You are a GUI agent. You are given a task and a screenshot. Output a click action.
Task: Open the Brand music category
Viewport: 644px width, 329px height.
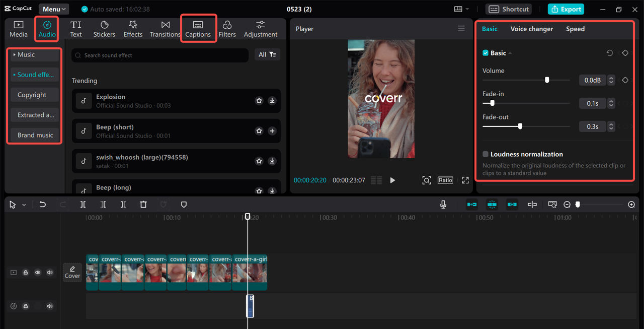35,135
